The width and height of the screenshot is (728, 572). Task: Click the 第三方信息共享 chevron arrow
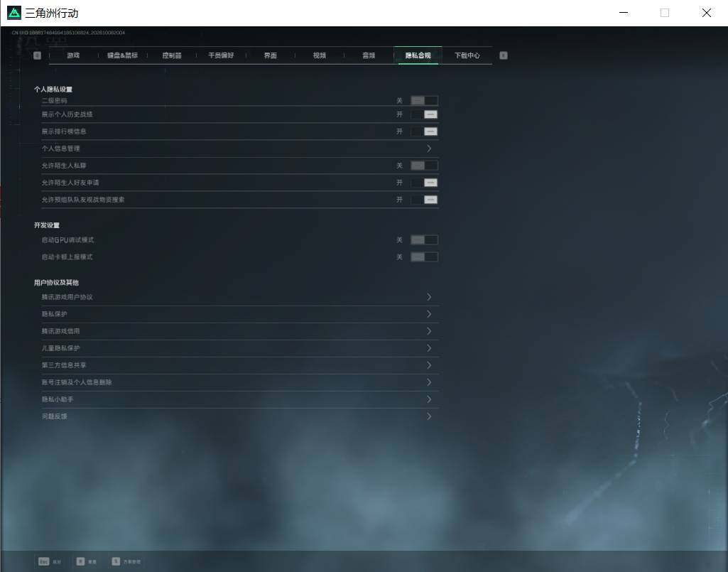click(429, 365)
